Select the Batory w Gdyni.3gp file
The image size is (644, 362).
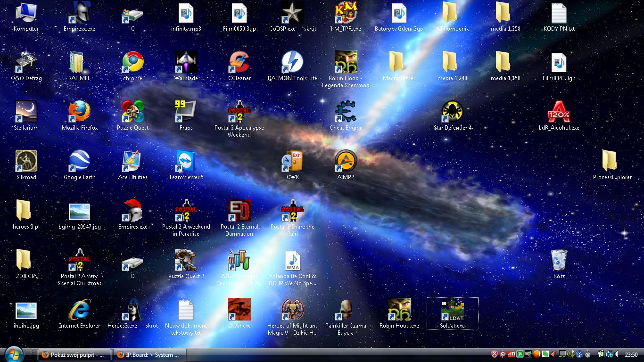coord(399,17)
